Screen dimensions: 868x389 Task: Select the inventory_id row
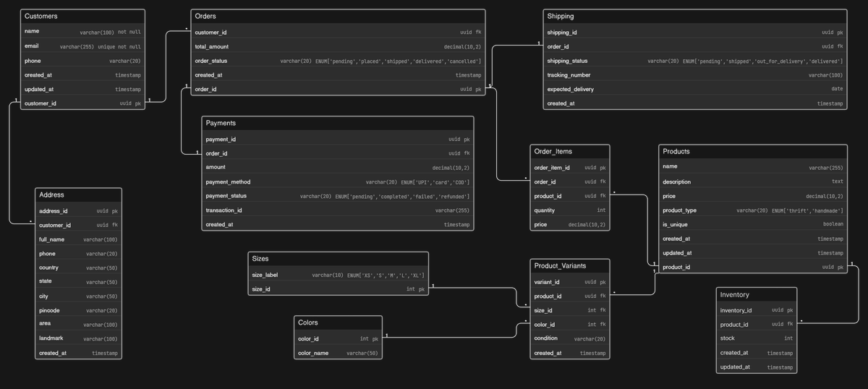[x=757, y=310]
